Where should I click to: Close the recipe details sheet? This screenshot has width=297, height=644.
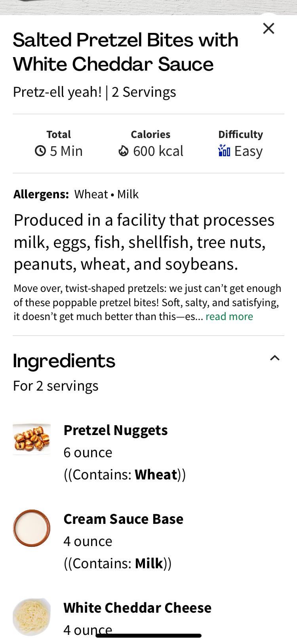tap(268, 28)
